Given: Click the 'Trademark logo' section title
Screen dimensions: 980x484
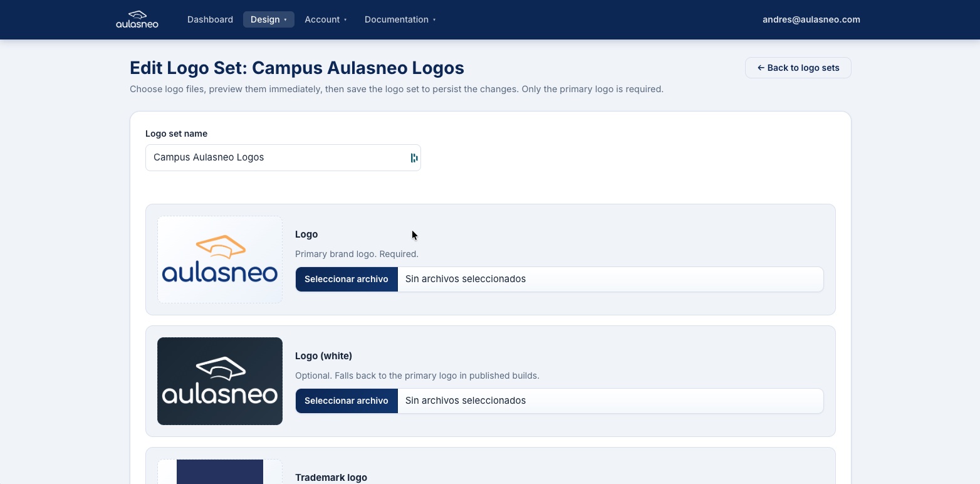Looking at the screenshot, I should [x=331, y=477].
